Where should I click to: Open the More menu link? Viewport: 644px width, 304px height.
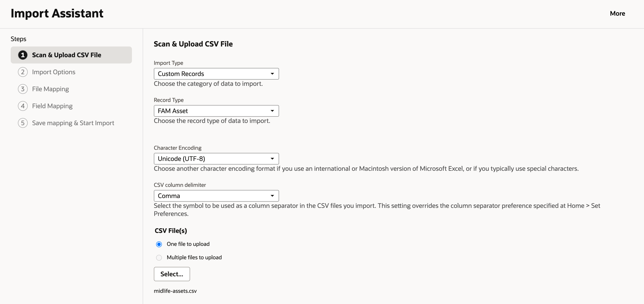(617, 13)
